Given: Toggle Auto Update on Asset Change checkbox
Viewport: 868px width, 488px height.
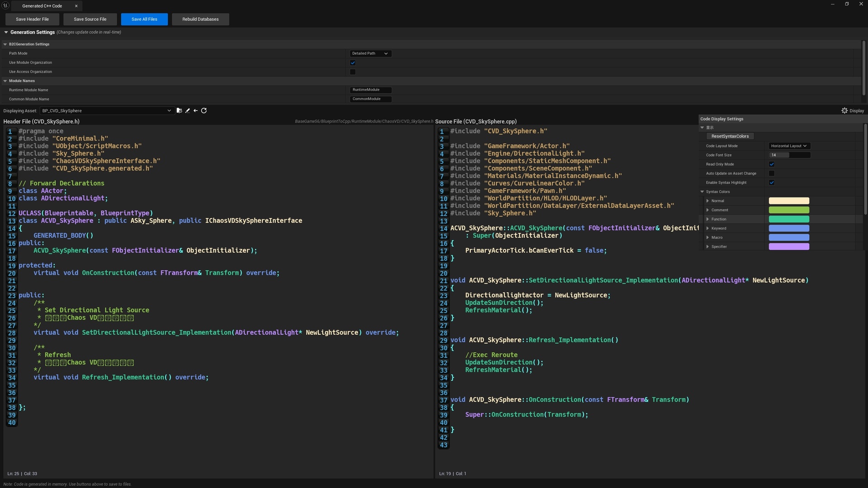Looking at the screenshot, I should (x=772, y=173).
